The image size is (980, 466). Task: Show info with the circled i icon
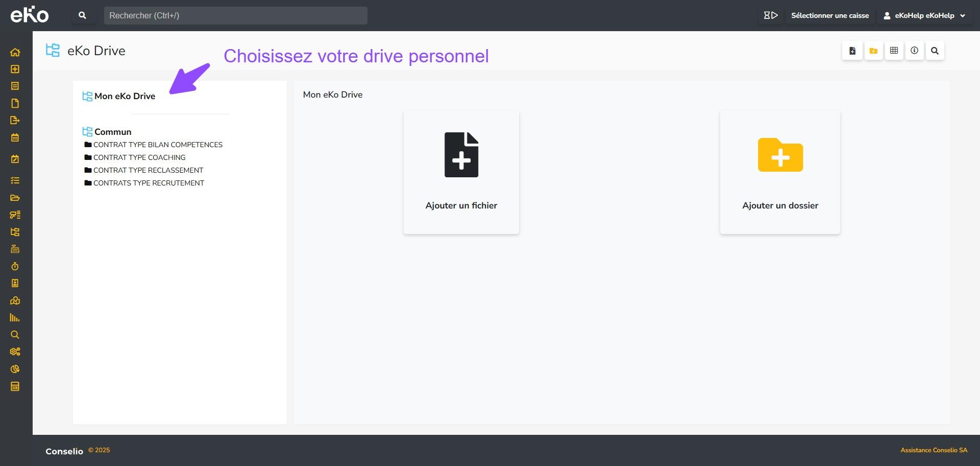(914, 51)
